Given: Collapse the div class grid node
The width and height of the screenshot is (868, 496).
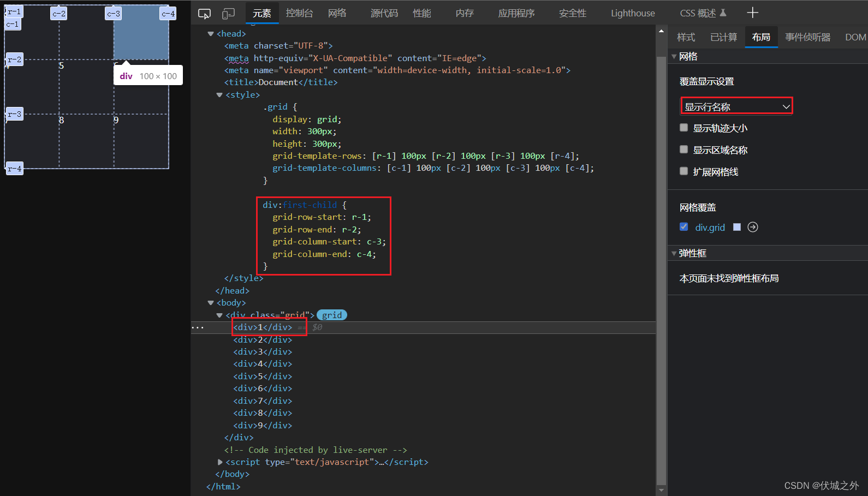Looking at the screenshot, I should (219, 315).
